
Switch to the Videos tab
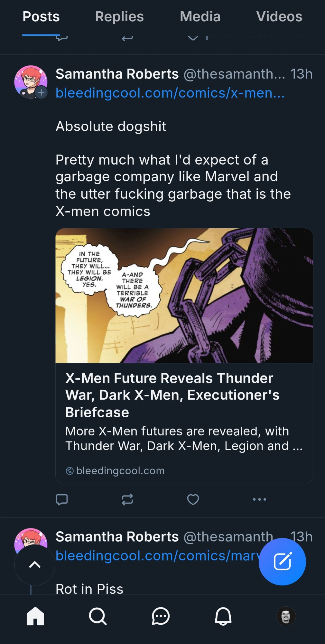pos(279,17)
